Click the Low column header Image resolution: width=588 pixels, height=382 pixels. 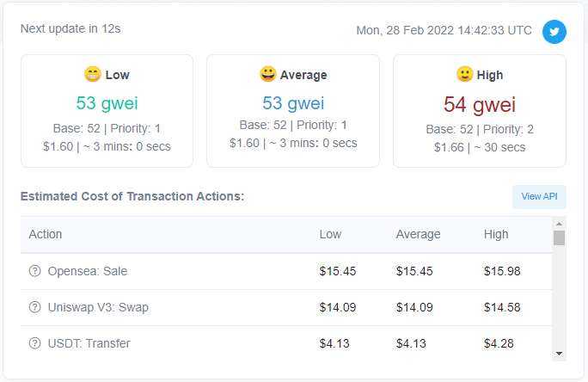coord(330,234)
